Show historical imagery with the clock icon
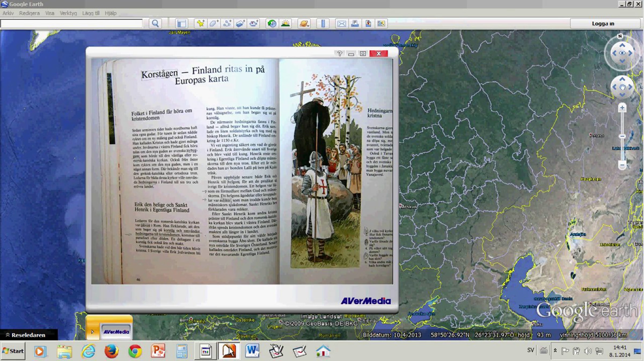 pos(272,24)
